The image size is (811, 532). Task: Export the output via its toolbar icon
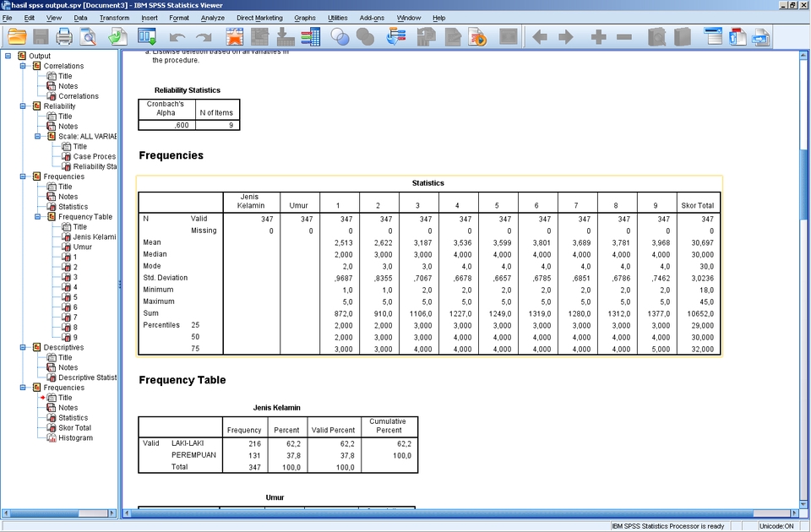click(x=116, y=36)
